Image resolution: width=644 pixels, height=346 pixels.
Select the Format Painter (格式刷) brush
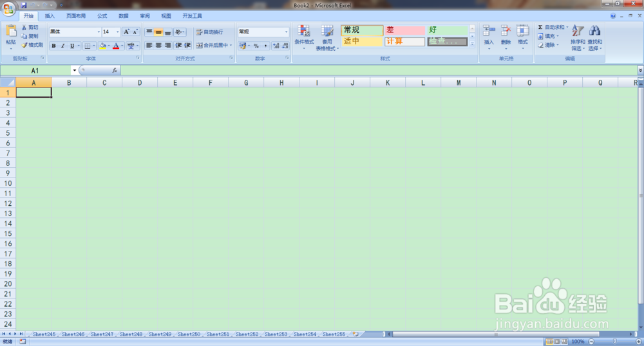(x=32, y=44)
